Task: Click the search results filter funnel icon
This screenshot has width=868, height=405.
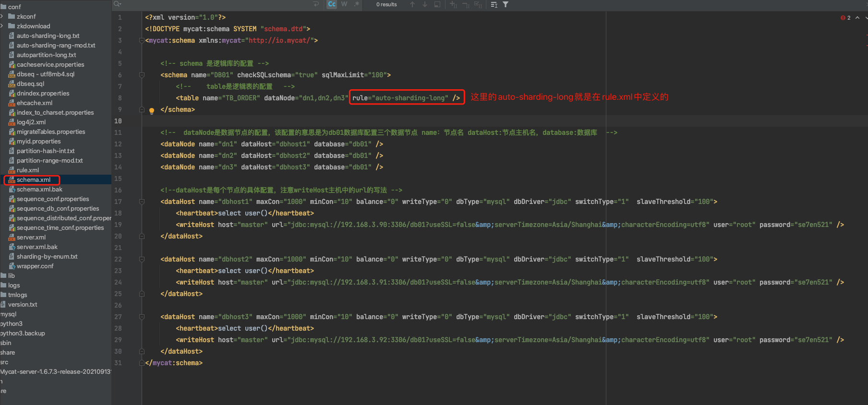Action: (x=506, y=4)
